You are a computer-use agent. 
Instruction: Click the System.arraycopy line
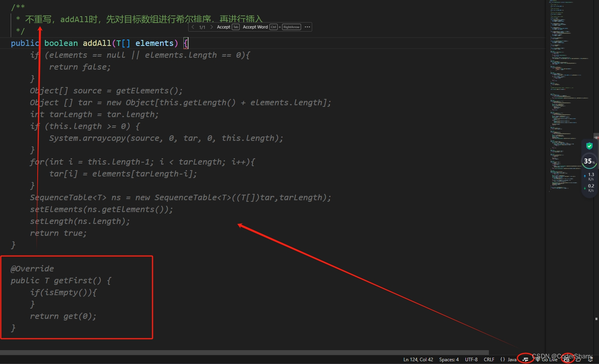[x=166, y=138]
